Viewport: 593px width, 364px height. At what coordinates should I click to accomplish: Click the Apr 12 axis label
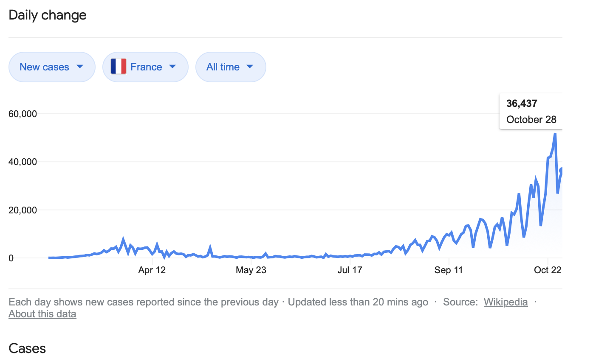pyautogui.click(x=152, y=270)
